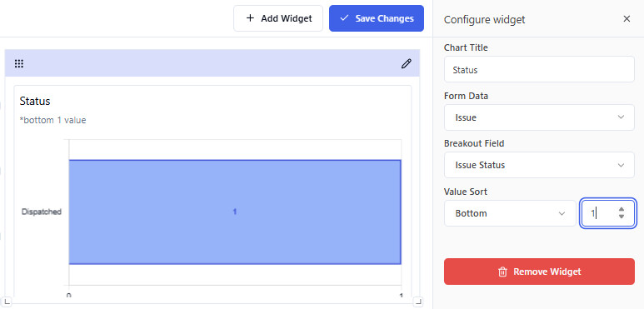
Task: Click the Breakout Field label
Action: pyautogui.click(x=474, y=143)
